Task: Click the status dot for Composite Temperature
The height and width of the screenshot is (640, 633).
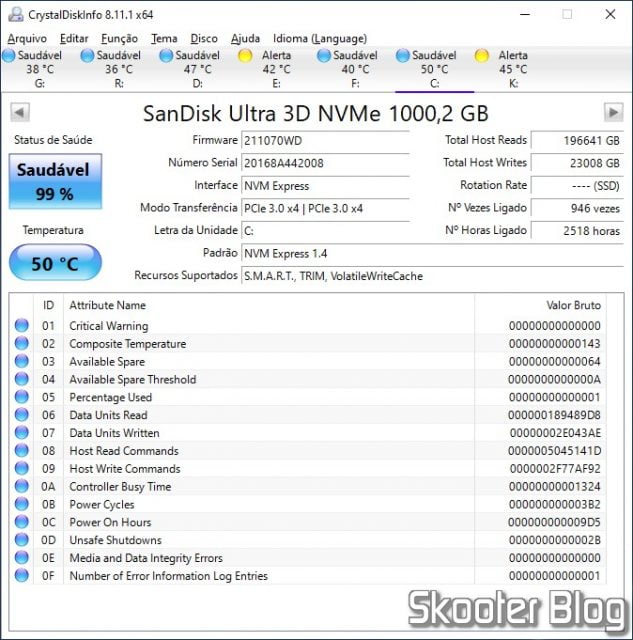Action: click(x=22, y=343)
